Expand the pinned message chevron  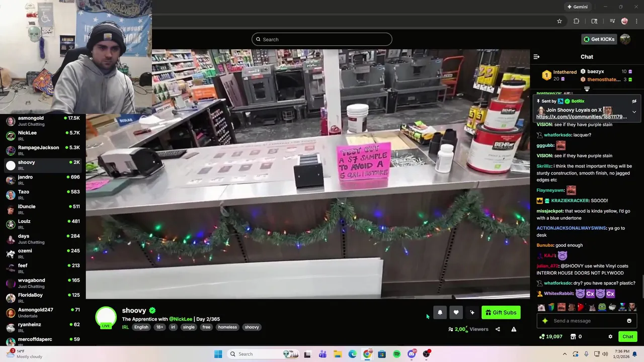point(634,112)
